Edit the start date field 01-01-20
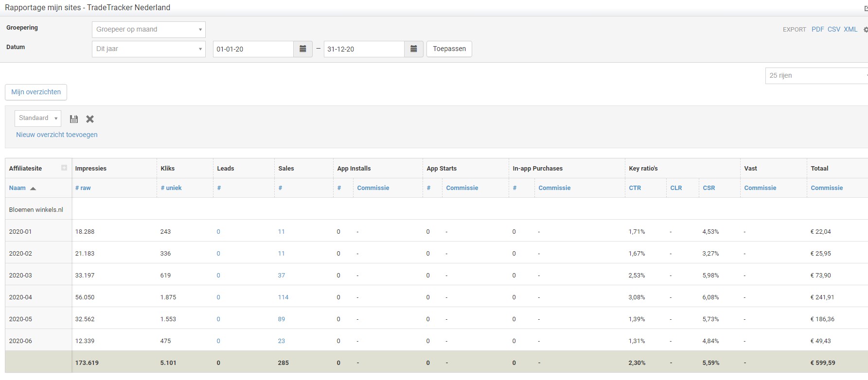Viewport: 868px width, 380px height. coord(253,49)
